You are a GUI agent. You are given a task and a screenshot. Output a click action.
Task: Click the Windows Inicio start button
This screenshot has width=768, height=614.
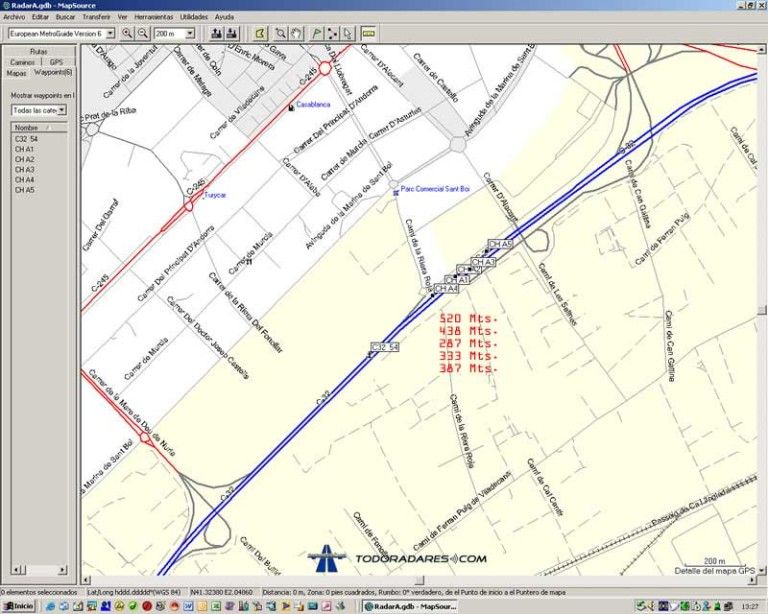pos(17,606)
